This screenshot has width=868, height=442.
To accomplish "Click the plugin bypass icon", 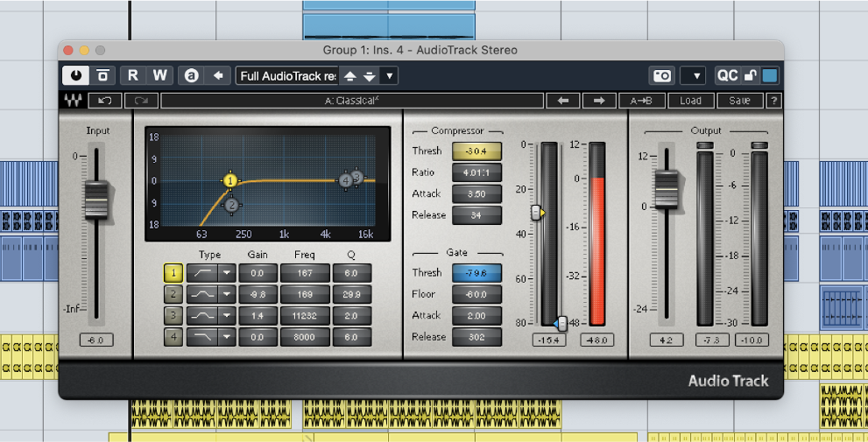I will click(102, 75).
